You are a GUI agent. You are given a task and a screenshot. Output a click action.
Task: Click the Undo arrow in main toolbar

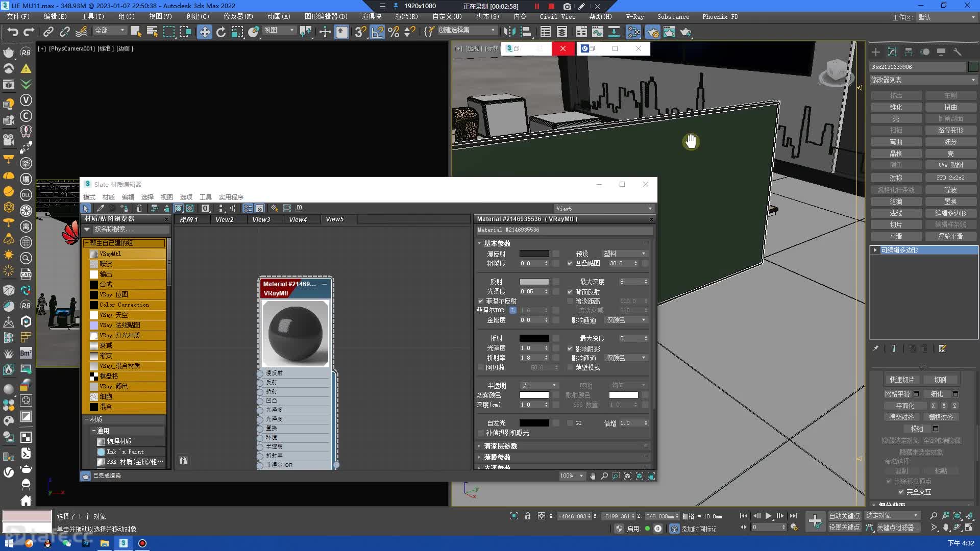(12, 32)
